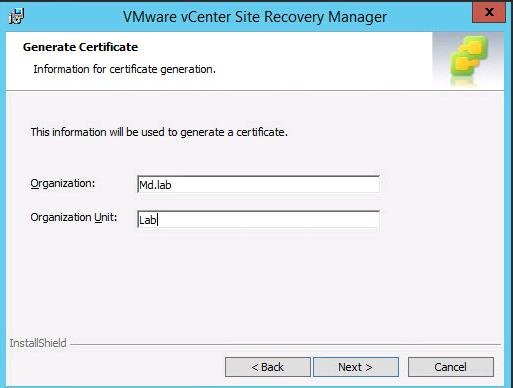This screenshot has height=388, width=513.
Task: Click the Next > button
Action: (356, 367)
